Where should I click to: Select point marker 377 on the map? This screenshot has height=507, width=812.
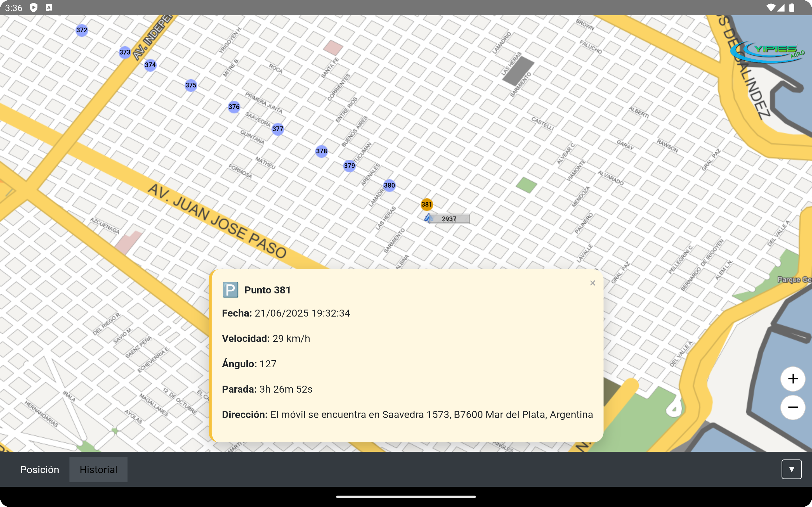point(278,129)
